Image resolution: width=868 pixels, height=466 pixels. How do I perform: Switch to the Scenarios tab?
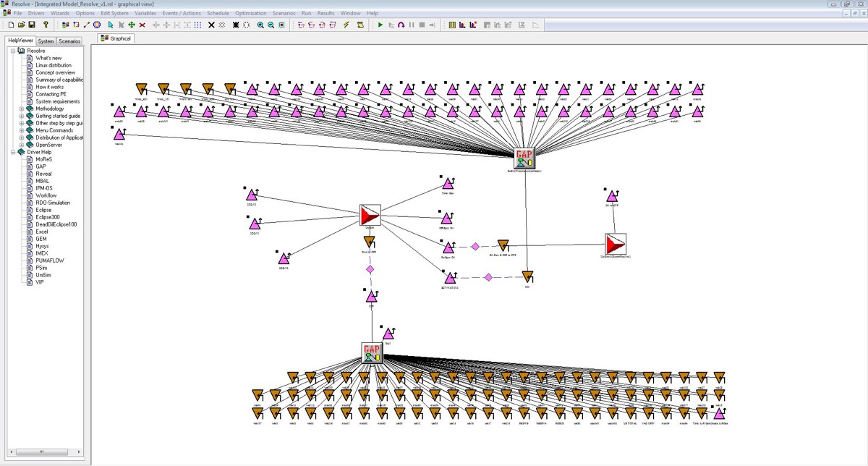tap(70, 41)
